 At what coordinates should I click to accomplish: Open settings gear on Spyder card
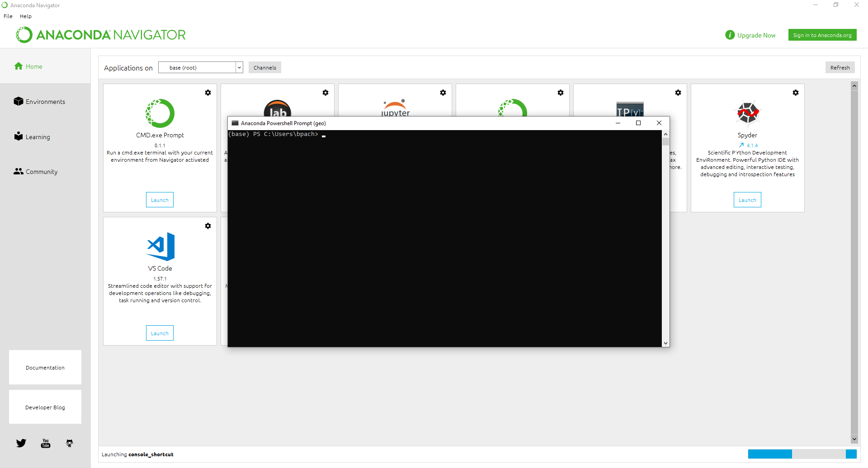tap(796, 93)
